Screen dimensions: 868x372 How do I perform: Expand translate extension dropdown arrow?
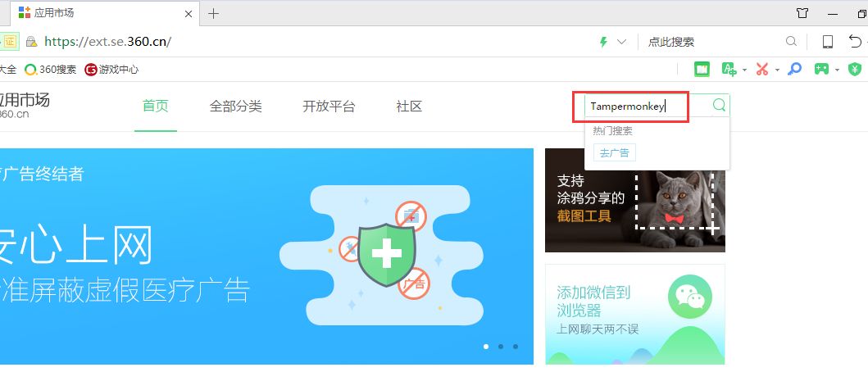tap(744, 70)
